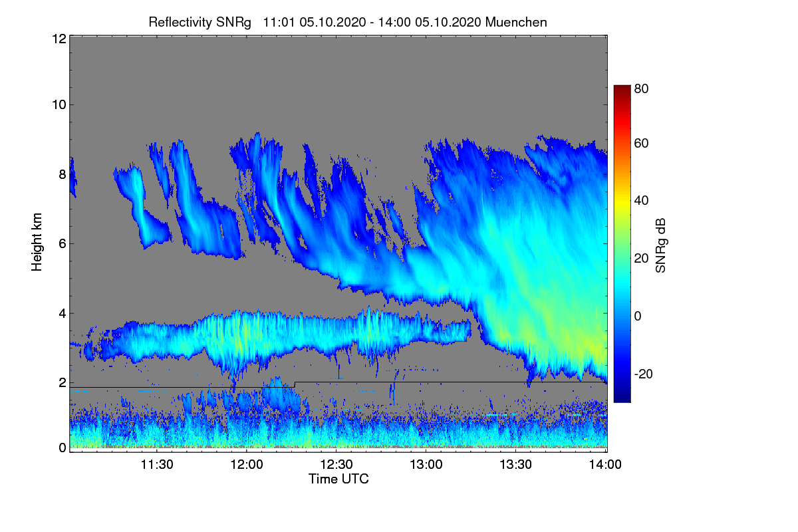Click the height tick label 10

click(x=59, y=104)
